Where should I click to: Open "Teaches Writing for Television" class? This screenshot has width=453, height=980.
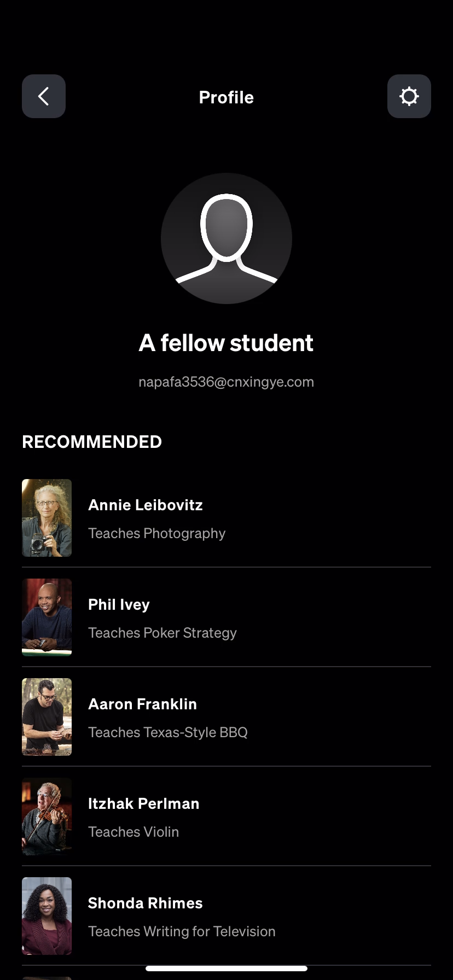click(x=182, y=931)
